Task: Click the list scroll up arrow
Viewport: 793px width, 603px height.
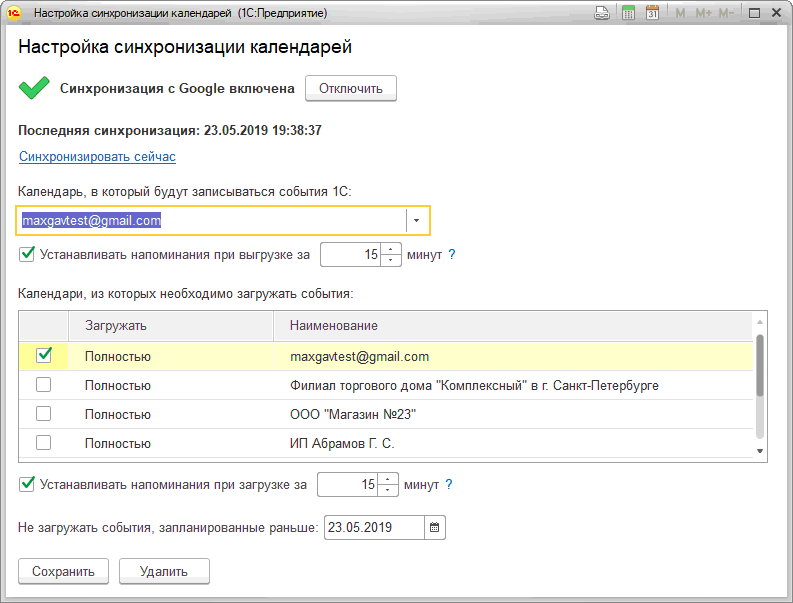Action: [x=760, y=322]
